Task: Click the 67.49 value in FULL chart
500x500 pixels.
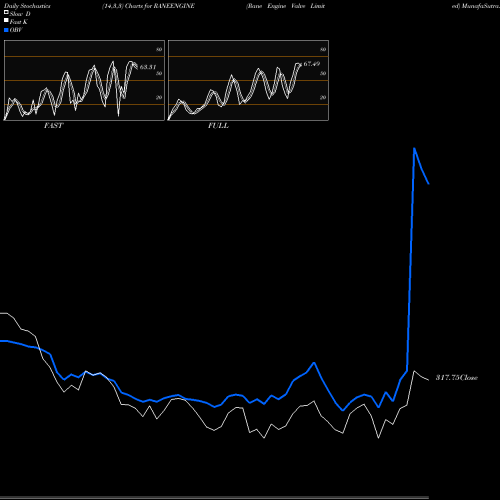Action: pyautogui.click(x=312, y=64)
